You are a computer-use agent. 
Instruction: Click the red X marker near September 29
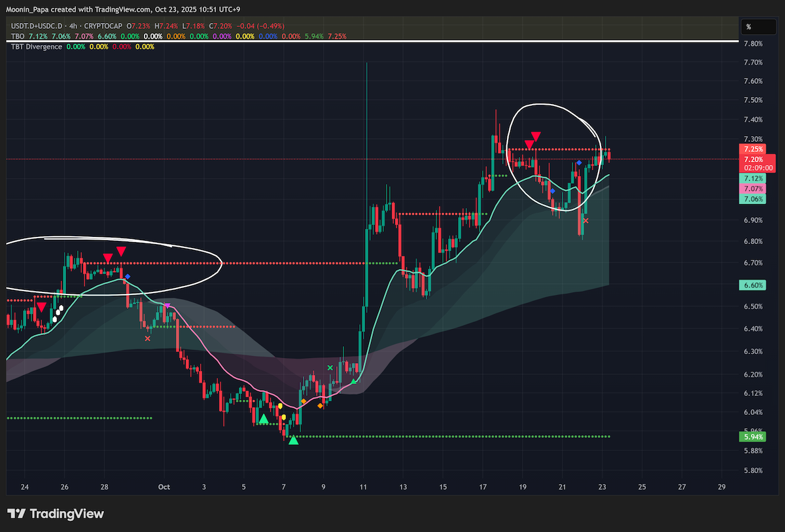pyautogui.click(x=147, y=339)
